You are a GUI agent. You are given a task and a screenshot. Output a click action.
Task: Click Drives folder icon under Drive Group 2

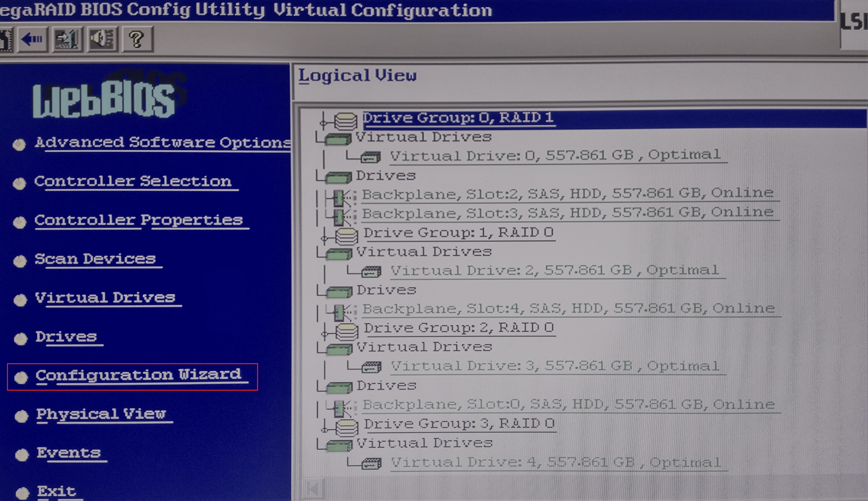[x=339, y=387]
